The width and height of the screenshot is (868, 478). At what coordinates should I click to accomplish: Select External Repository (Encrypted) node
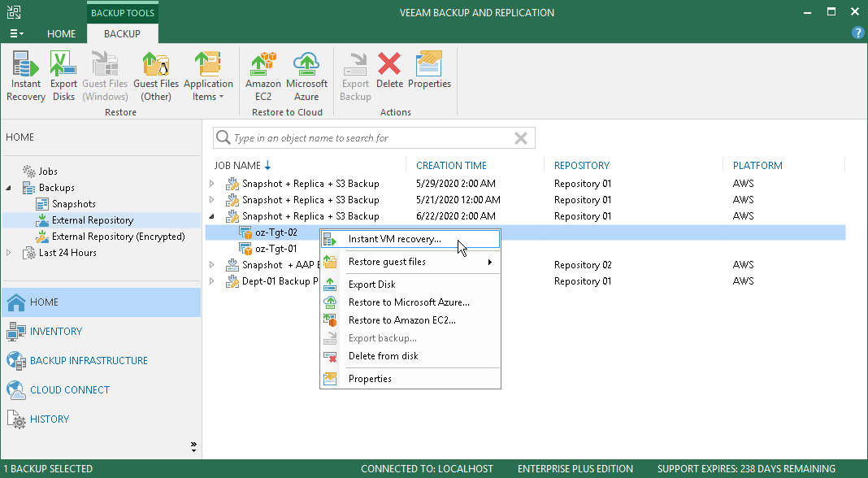tap(118, 237)
